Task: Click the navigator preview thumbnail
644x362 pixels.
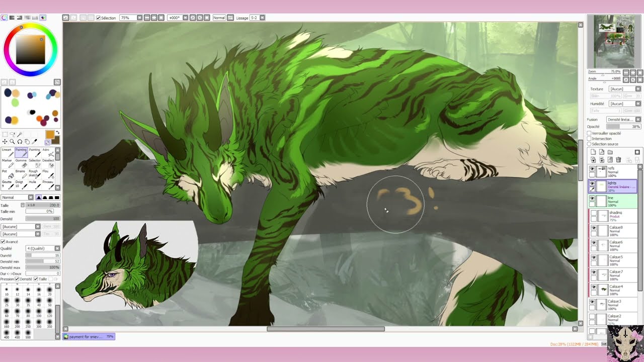Action: click(614, 41)
